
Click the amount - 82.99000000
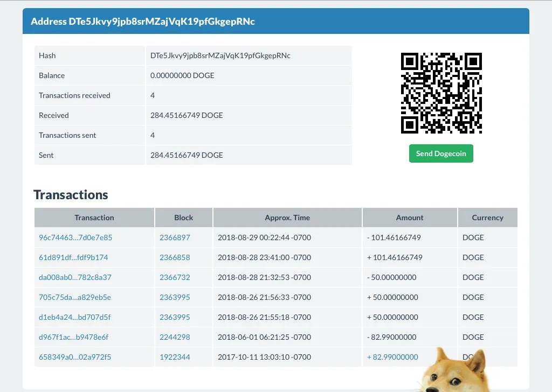coord(392,337)
